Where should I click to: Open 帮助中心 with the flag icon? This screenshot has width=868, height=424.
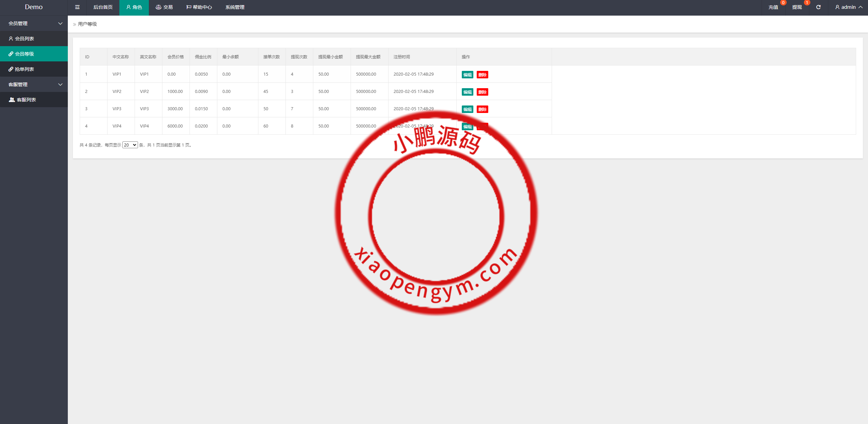(x=199, y=7)
